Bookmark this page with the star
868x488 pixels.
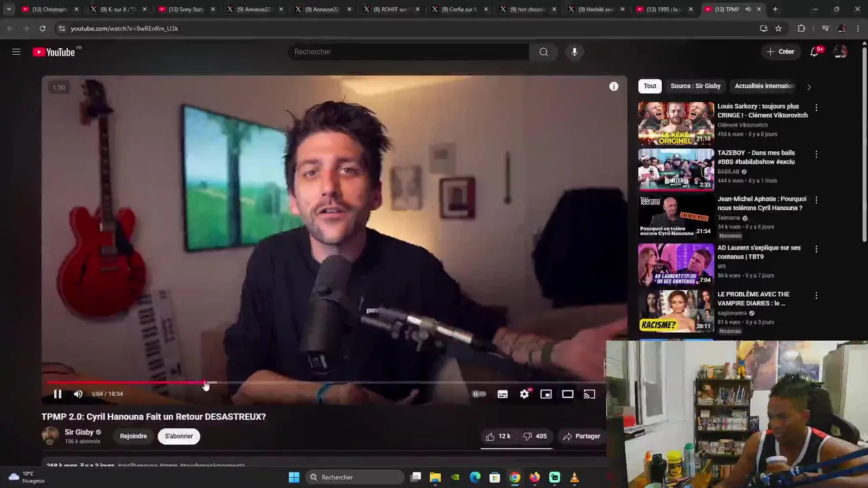pyautogui.click(x=778, y=28)
